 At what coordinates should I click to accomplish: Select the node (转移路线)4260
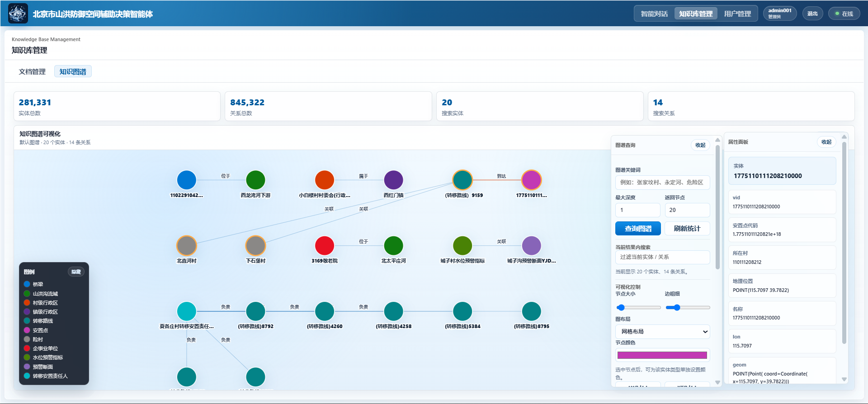coord(325,311)
